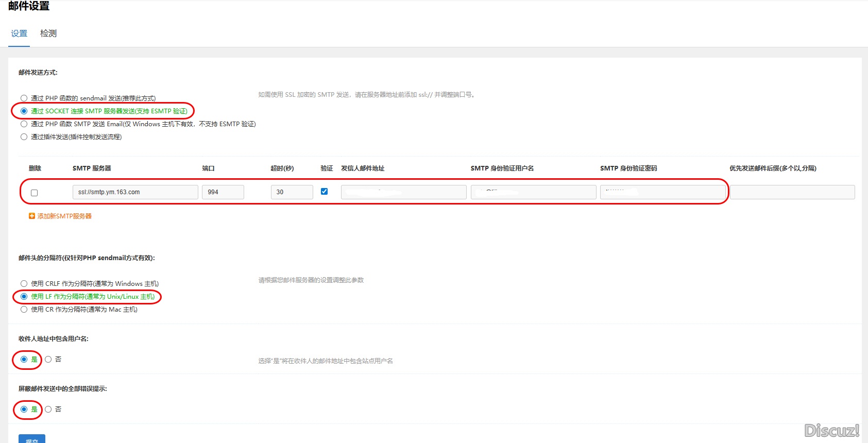The height and width of the screenshot is (443, 868).
Task: Select CR separator for Mac hosts
Action: tap(24, 310)
